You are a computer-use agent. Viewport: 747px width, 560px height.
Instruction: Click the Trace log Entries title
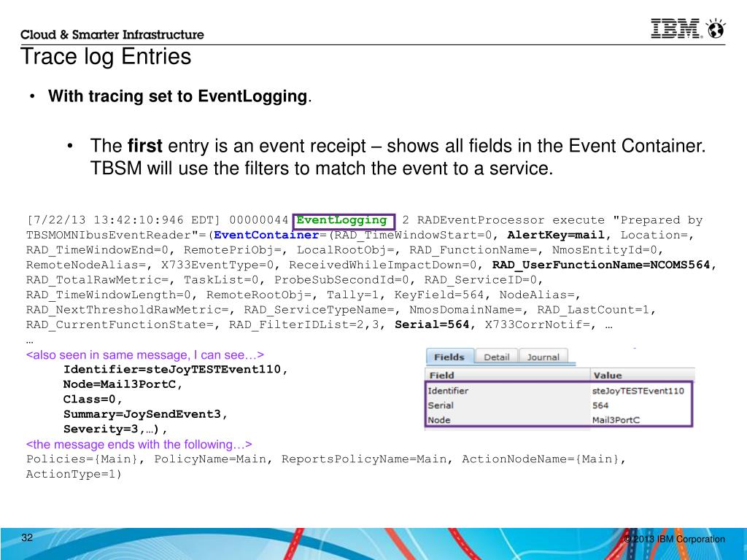pos(106,56)
